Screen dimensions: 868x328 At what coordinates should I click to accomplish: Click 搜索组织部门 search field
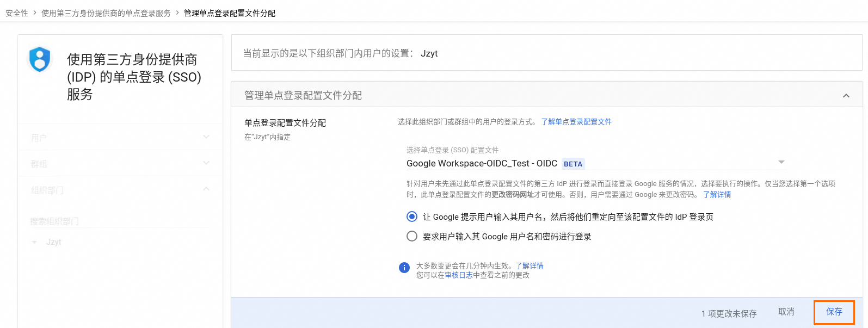120,221
